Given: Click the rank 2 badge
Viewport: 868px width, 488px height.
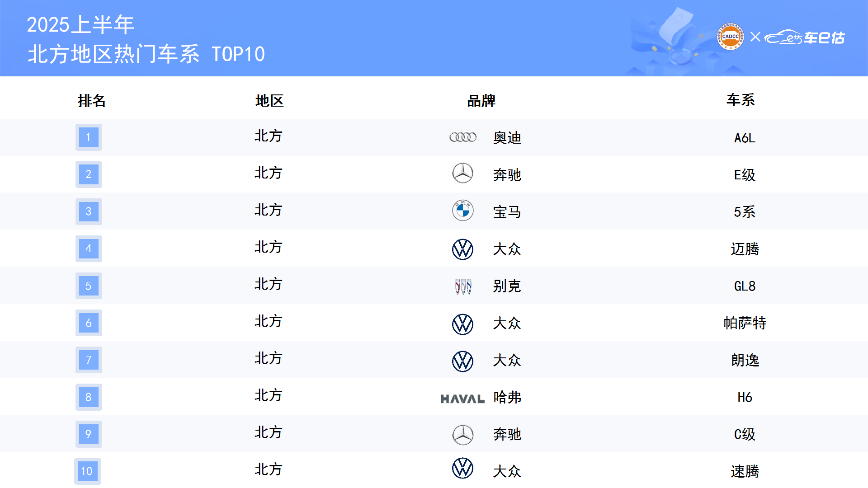Looking at the screenshot, I should tap(89, 174).
